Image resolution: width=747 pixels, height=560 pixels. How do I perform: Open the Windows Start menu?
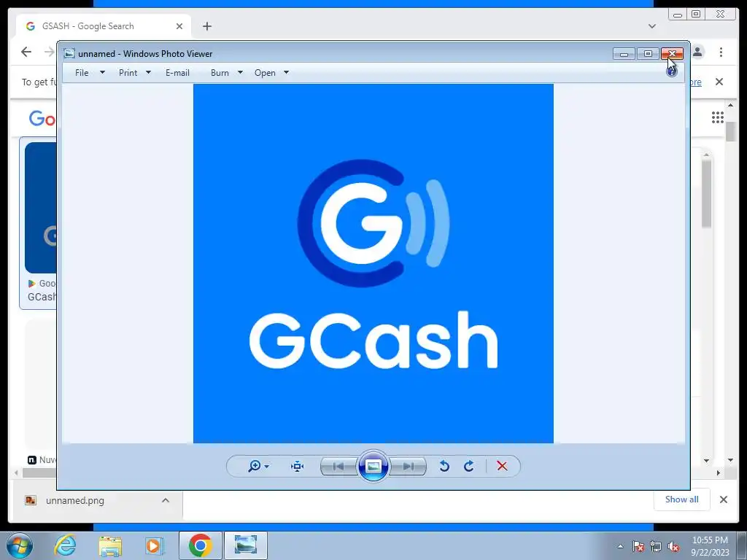[20, 545]
